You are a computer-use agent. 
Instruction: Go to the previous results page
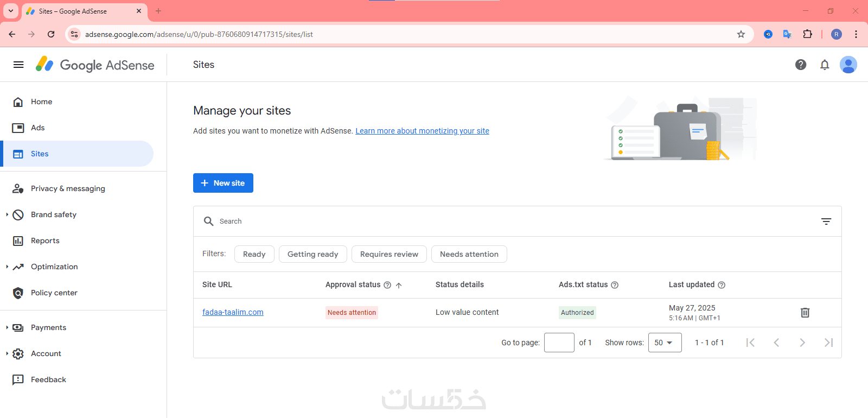(x=776, y=343)
